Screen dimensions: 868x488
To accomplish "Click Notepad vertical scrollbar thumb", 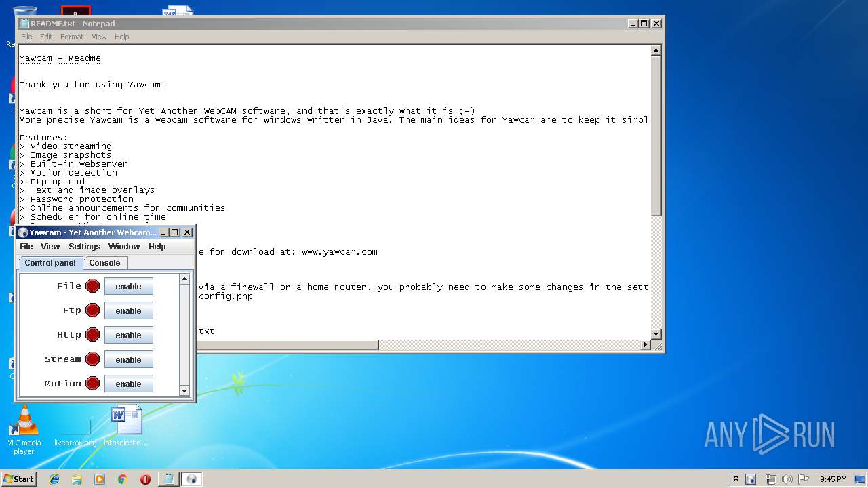I will [x=656, y=136].
